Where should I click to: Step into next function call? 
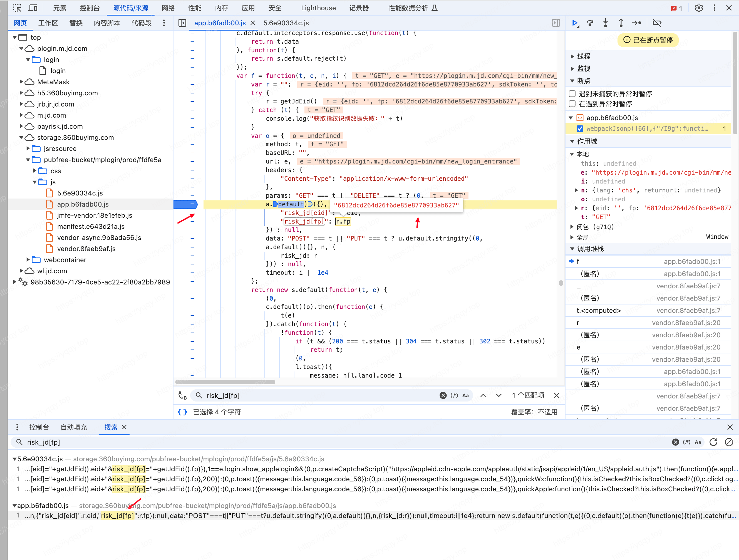pyautogui.click(x=605, y=23)
